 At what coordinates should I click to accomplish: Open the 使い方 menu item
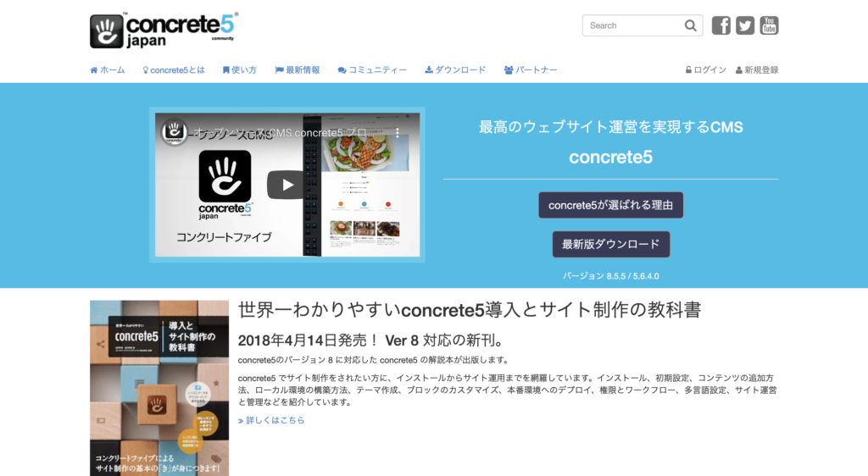(x=240, y=70)
